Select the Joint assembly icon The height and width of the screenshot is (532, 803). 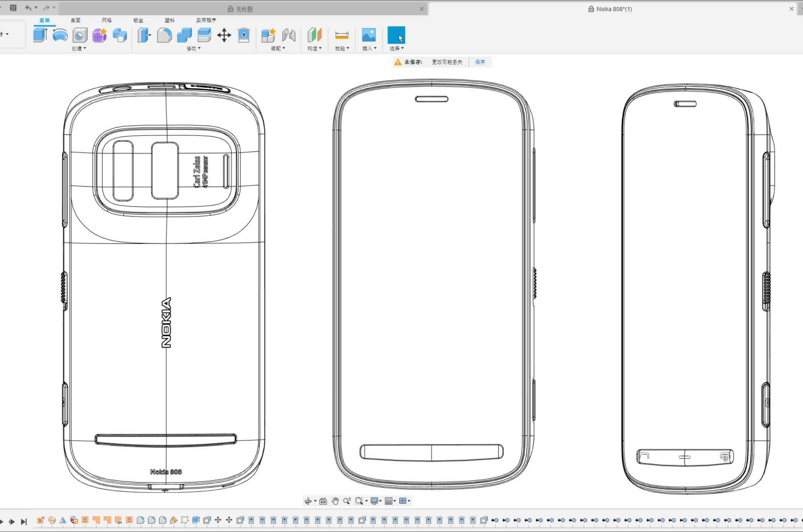(x=288, y=35)
